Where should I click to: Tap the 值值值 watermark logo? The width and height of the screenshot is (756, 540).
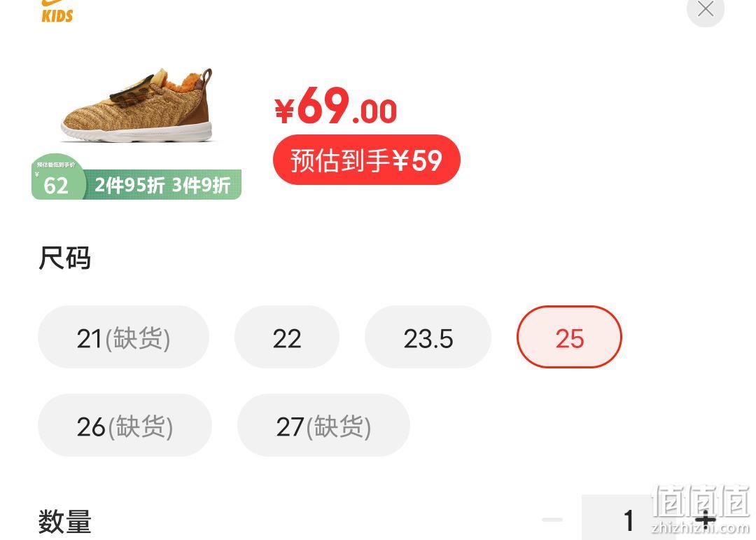tap(701, 502)
